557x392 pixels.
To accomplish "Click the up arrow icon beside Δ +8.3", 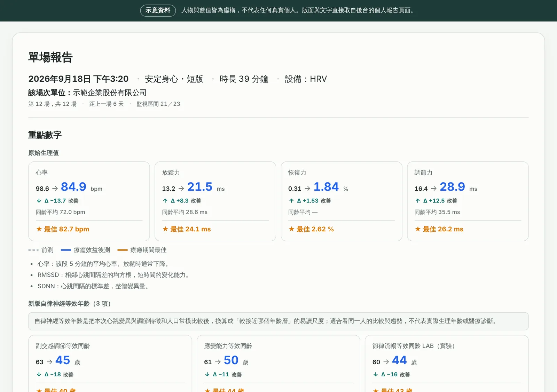I will click(165, 201).
